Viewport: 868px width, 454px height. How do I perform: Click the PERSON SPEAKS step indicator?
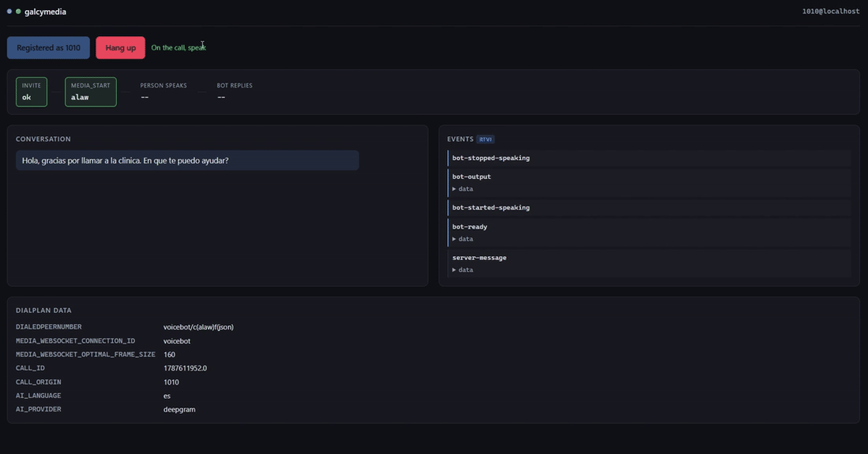[163, 92]
